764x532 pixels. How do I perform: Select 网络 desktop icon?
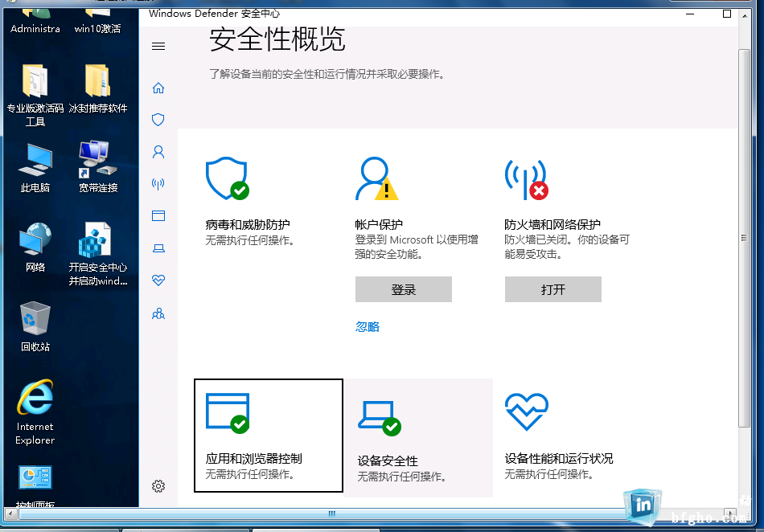click(35, 248)
